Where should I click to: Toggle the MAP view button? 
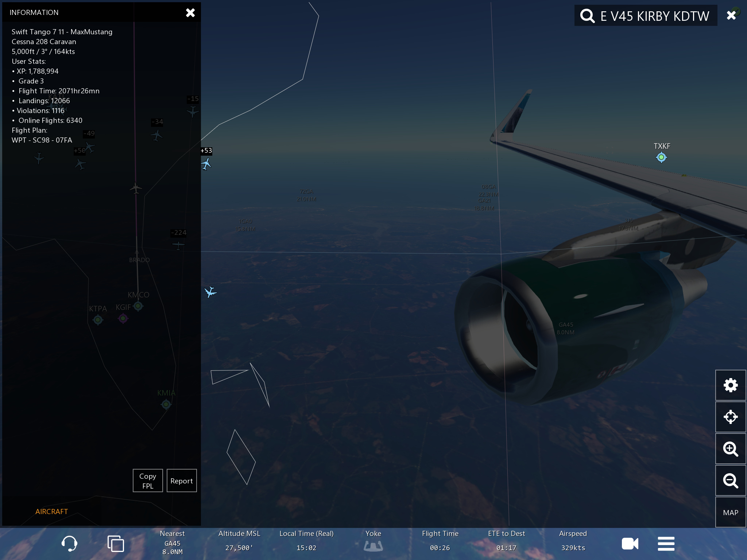pos(730,512)
